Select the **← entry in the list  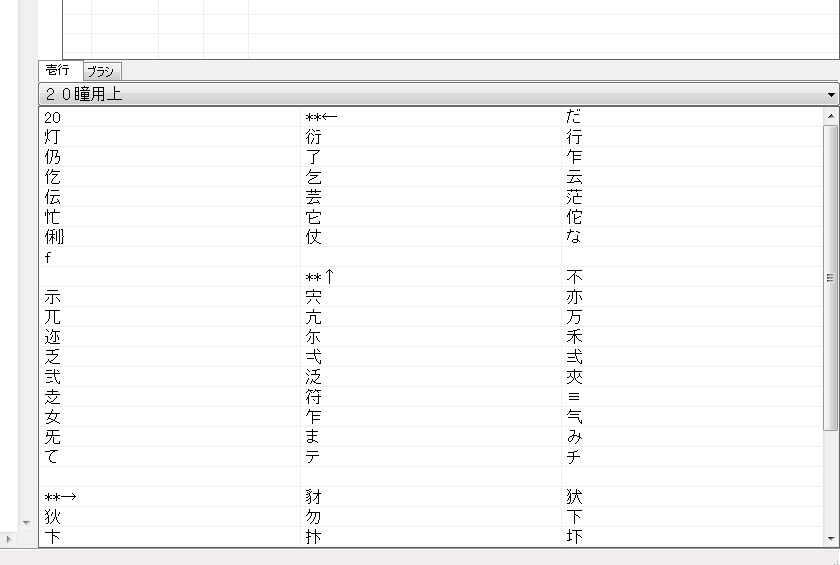click(x=321, y=117)
